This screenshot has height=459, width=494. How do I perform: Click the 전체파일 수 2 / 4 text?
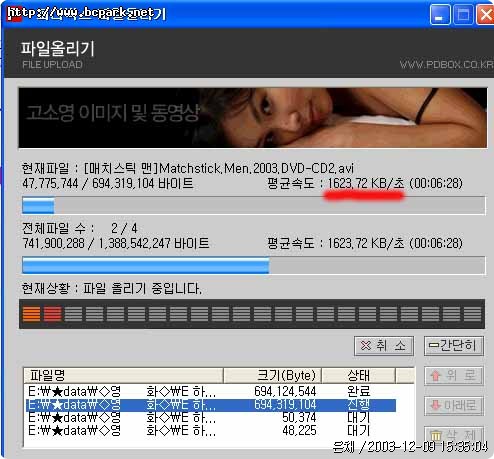tap(79, 228)
